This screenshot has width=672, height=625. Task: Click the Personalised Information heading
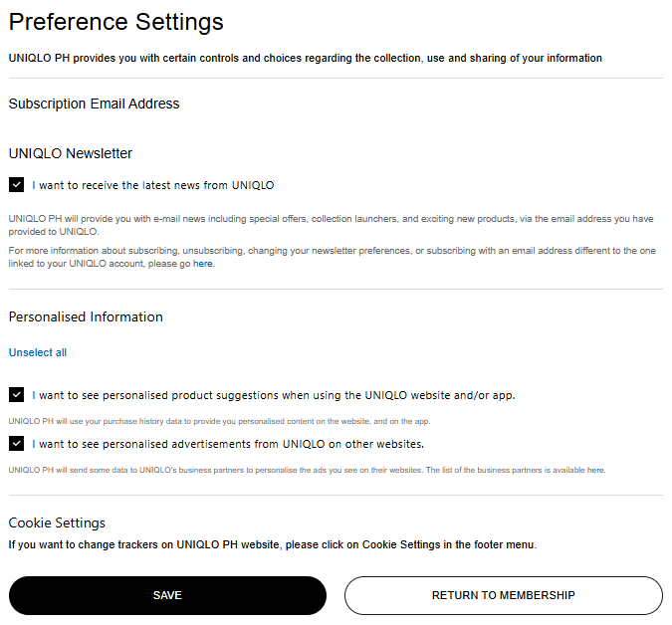[x=86, y=316]
